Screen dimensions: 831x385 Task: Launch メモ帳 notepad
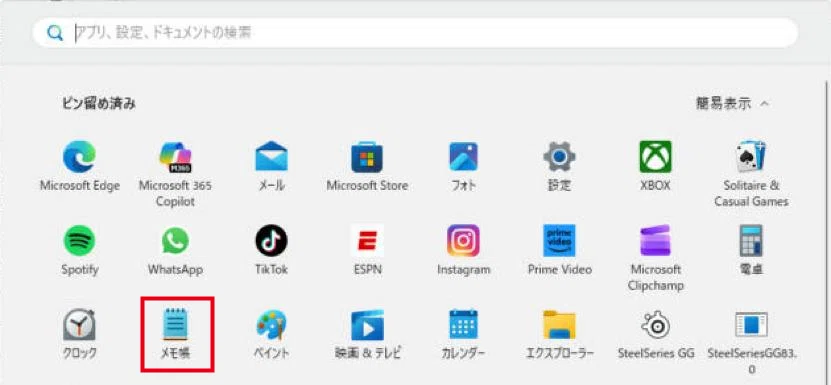click(175, 334)
